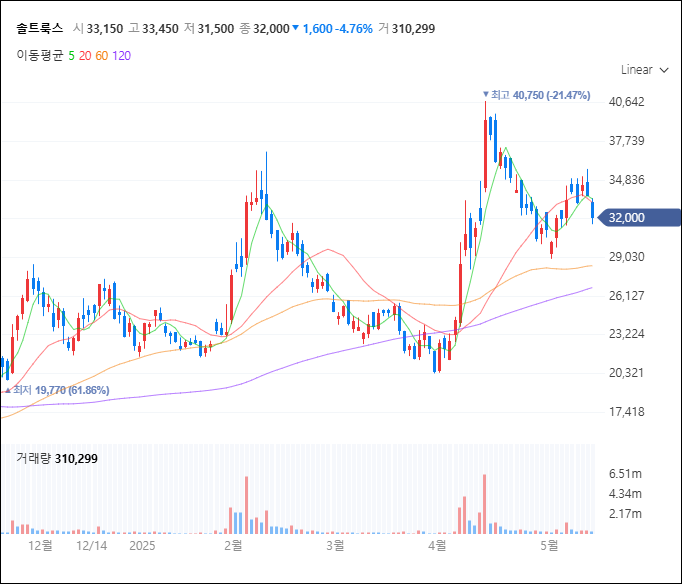Click the 솔트룩스 stock name
This screenshot has height=584, width=682.
[40, 28]
